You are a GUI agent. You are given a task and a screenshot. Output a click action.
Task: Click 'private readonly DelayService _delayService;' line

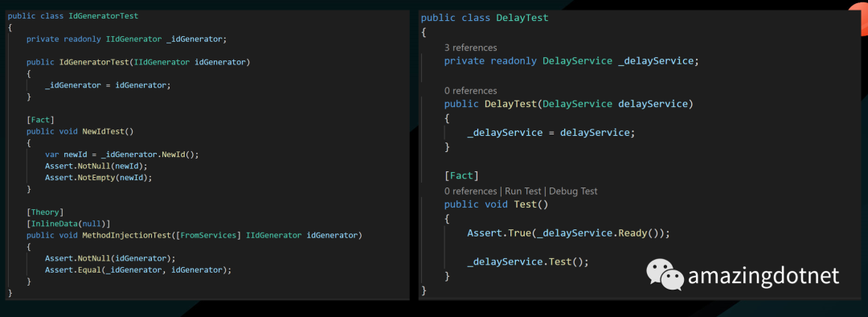click(572, 61)
